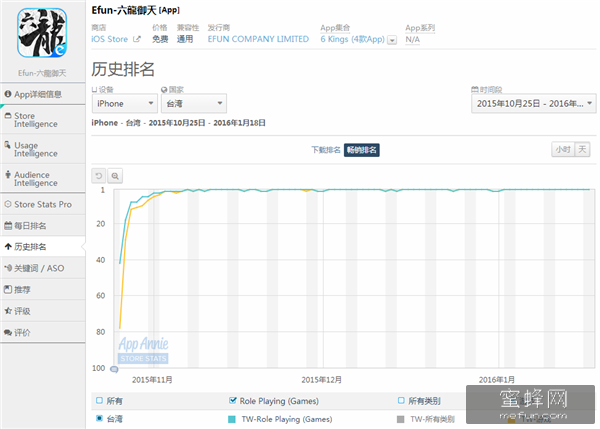600x429 pixels.
Task: Open App详细信息 in the sidebar
Action: pyautogui.click(x=42, y=94)
